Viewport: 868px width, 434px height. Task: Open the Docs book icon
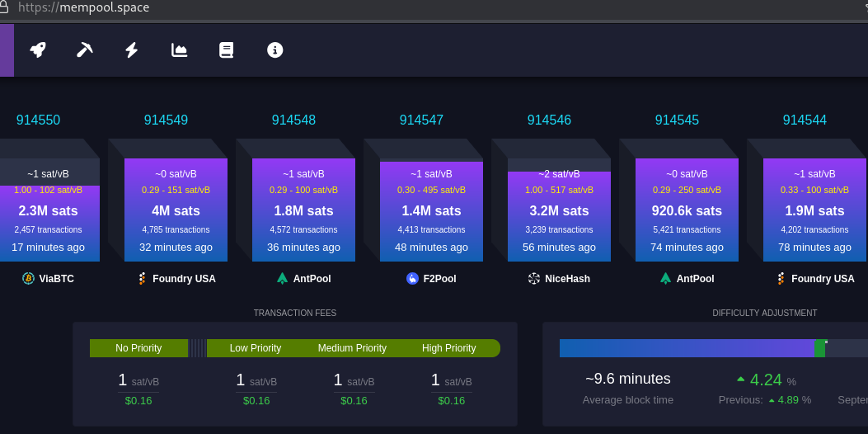pyautogui.click(x=227, y=50)
